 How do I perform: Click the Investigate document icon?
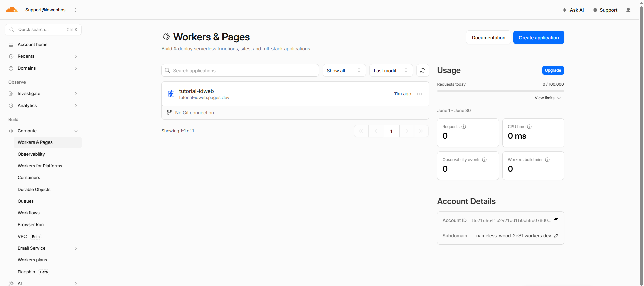[x=11, y=94]
